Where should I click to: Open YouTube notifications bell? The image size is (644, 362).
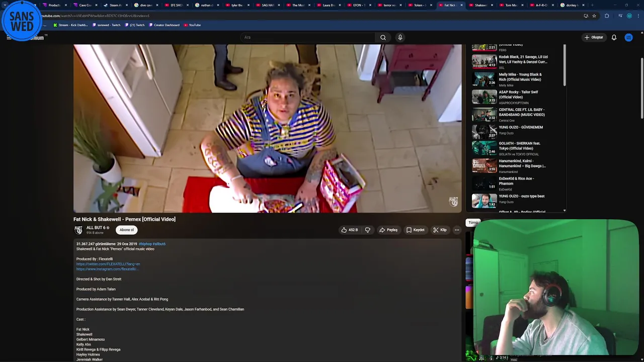pyautogui.click(x=614, y=37)
